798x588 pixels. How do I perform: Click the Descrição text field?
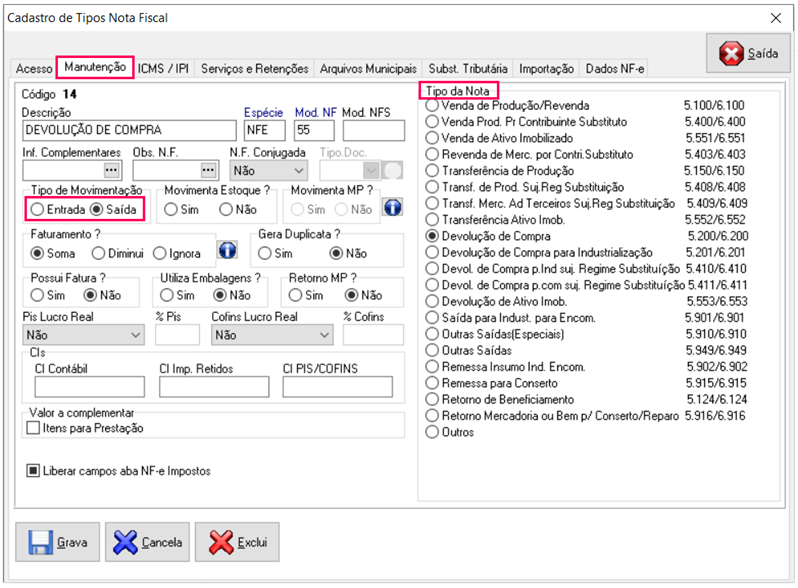coord(130,130)
